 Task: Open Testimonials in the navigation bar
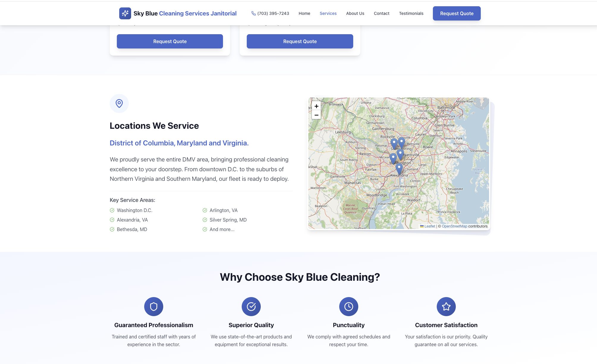click(411, 13)
